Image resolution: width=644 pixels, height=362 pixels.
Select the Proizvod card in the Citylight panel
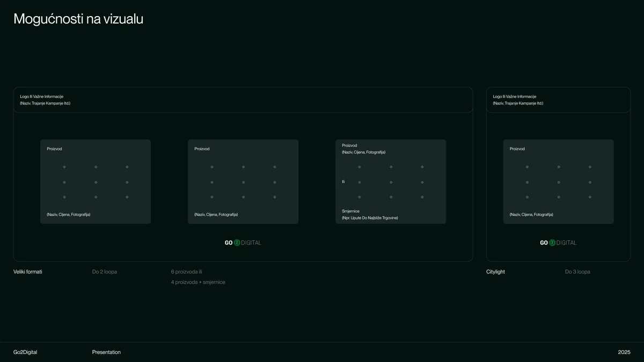coord(558,182)
